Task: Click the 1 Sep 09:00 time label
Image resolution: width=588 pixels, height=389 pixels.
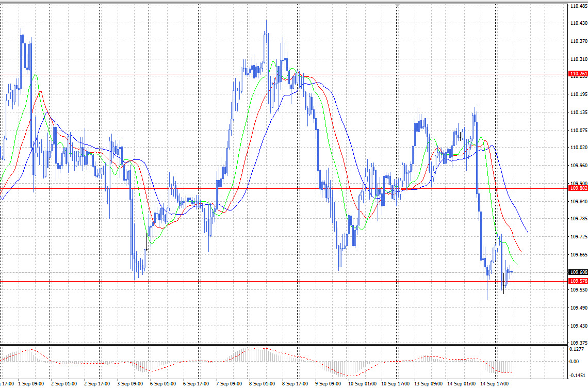Action: coord(31,384)
